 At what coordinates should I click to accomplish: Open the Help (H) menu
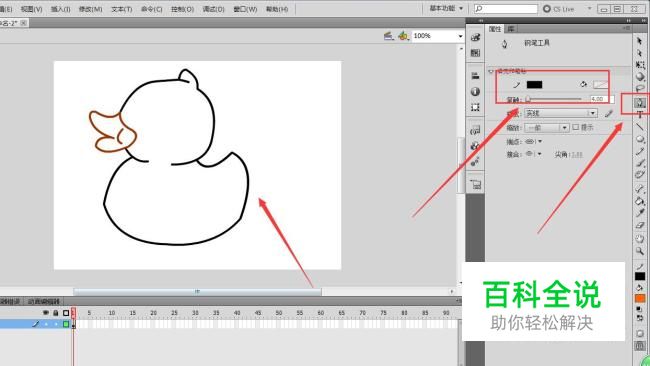276,9
